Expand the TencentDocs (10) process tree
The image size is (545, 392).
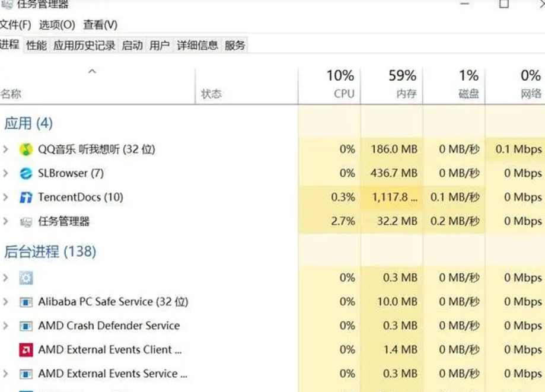click(x=5, y=197)
